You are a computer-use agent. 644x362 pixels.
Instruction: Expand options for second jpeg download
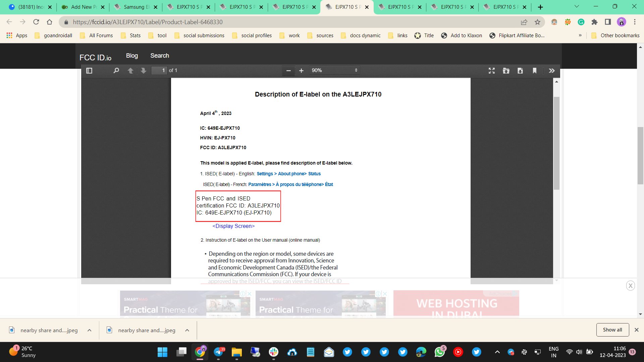coord(187,330)
